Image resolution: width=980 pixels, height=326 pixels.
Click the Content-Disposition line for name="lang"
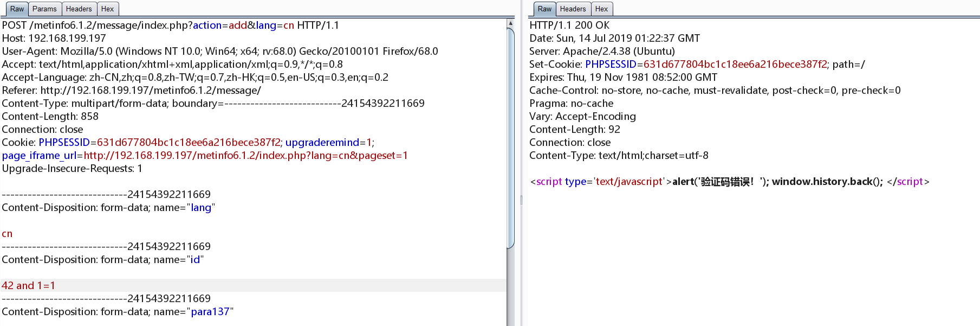108,208
